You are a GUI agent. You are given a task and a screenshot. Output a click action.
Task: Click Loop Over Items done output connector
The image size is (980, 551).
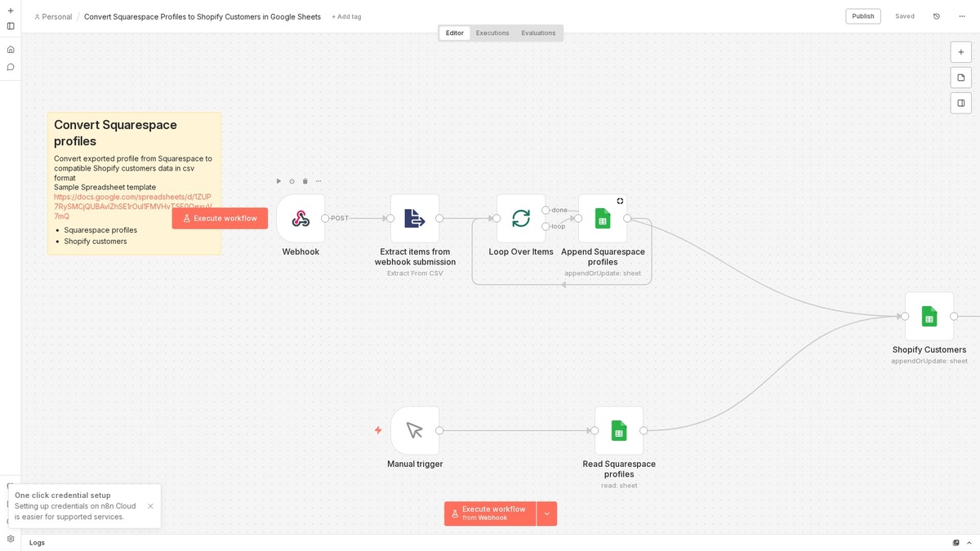point(546,210)
